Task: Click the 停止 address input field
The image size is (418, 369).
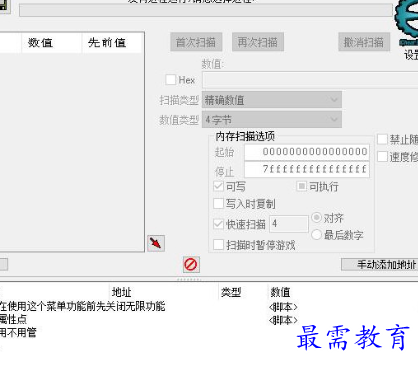Action: [x=307, y=169]
